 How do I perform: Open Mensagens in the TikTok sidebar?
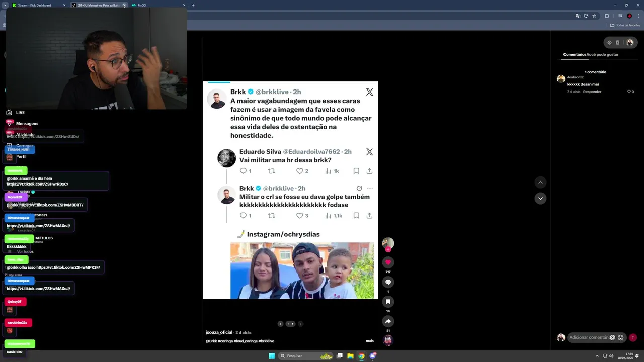click(22, 124)
